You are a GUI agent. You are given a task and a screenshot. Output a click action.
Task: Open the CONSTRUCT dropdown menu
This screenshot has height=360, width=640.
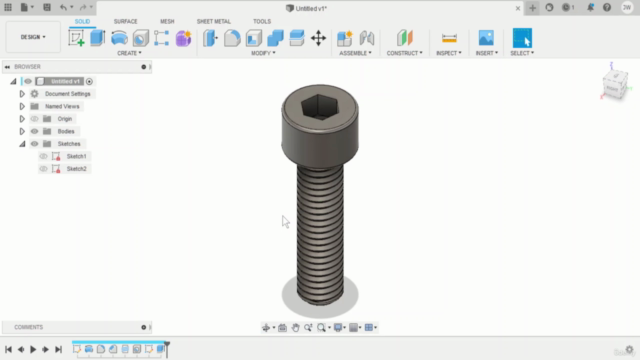[404, 53]
